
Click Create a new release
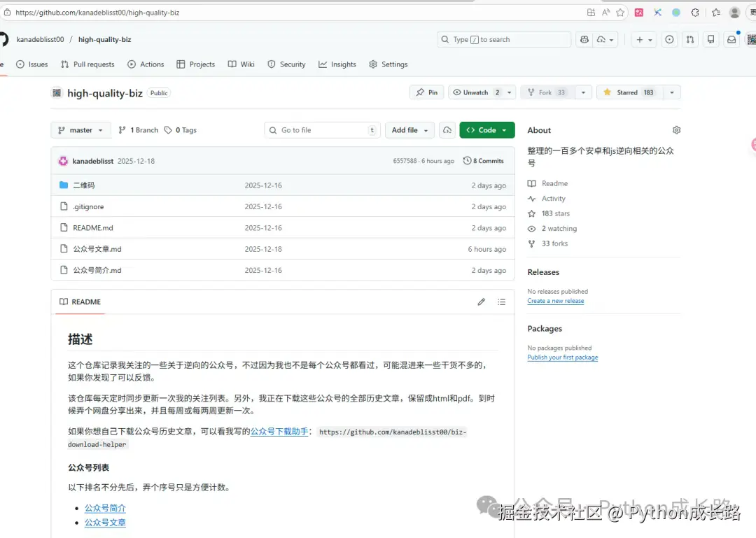coord(555,301)
